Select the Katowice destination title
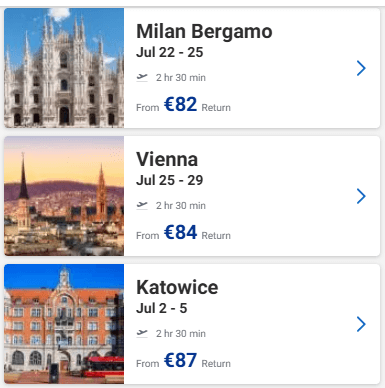Viewport: 385px width, 388px height. pos(177,287)
